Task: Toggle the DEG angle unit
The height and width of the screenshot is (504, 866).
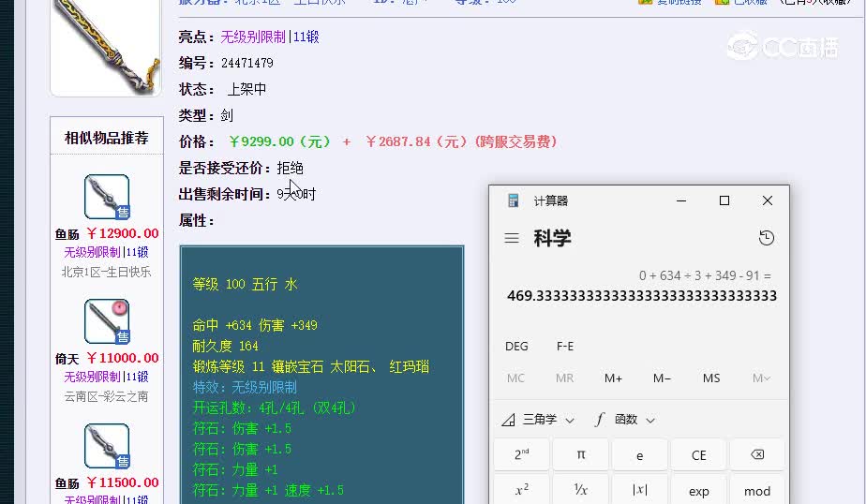Action: point(516,346)
